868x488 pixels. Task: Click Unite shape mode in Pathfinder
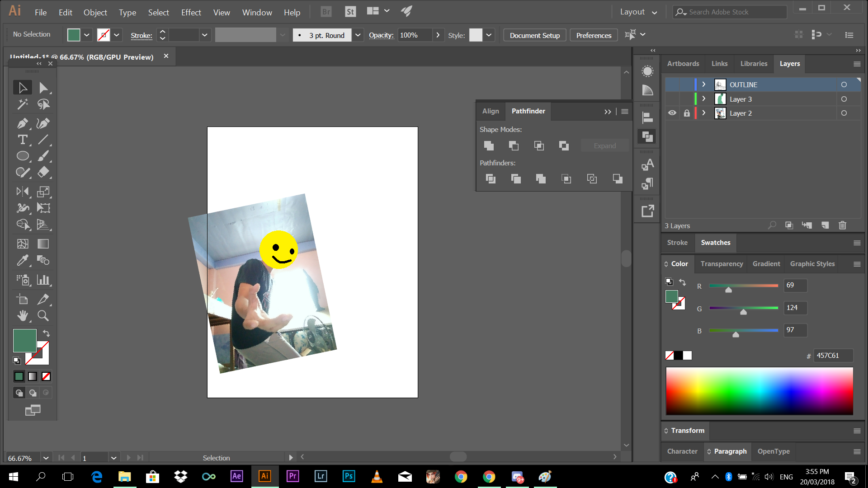click(x=489, y=145)
